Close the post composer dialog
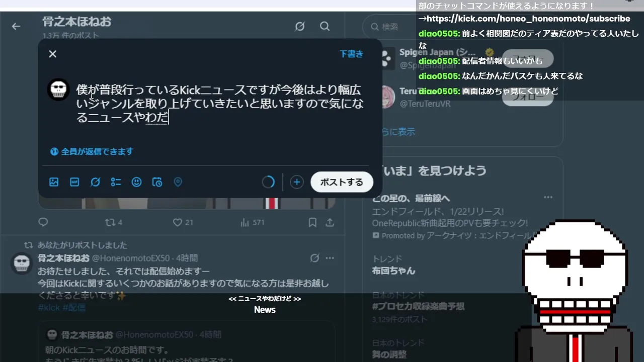 [52, 54]
